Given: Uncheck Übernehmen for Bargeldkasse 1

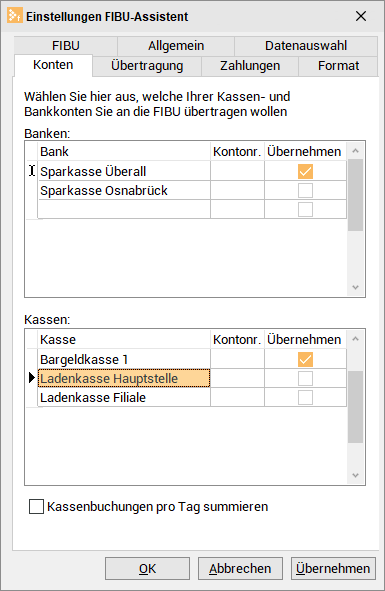Looking at the screenshot, I should pyautogui.click(x=305, y=359).
